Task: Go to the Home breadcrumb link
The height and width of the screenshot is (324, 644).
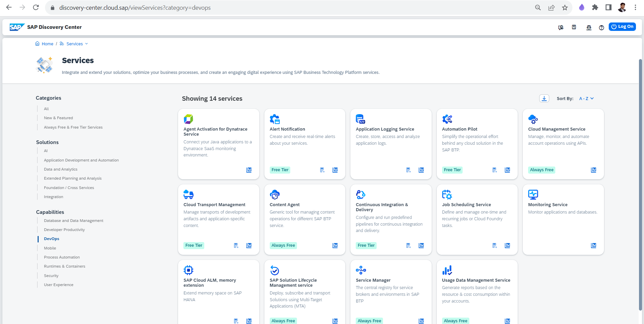Action: [47, 44]
